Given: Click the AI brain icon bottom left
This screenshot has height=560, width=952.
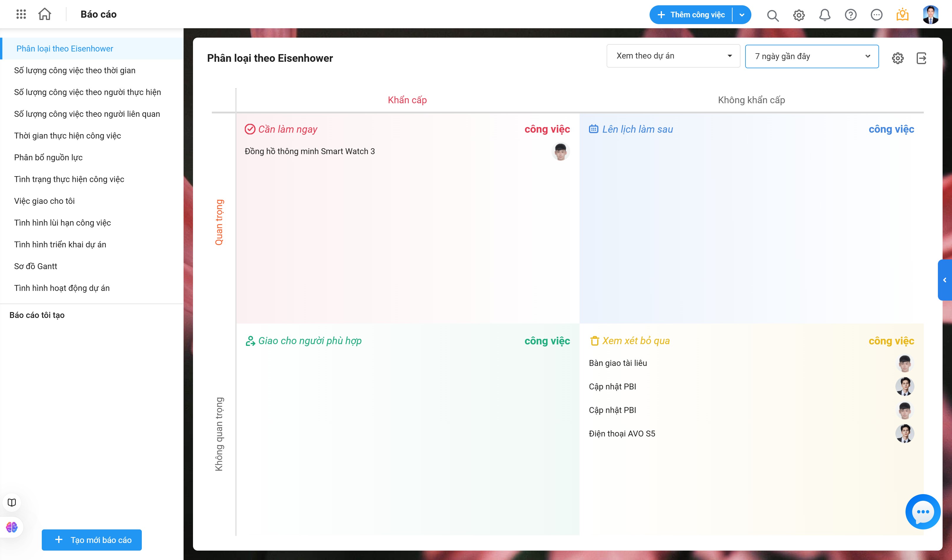Looking at the screenshot, I should (x=12, y=527).
